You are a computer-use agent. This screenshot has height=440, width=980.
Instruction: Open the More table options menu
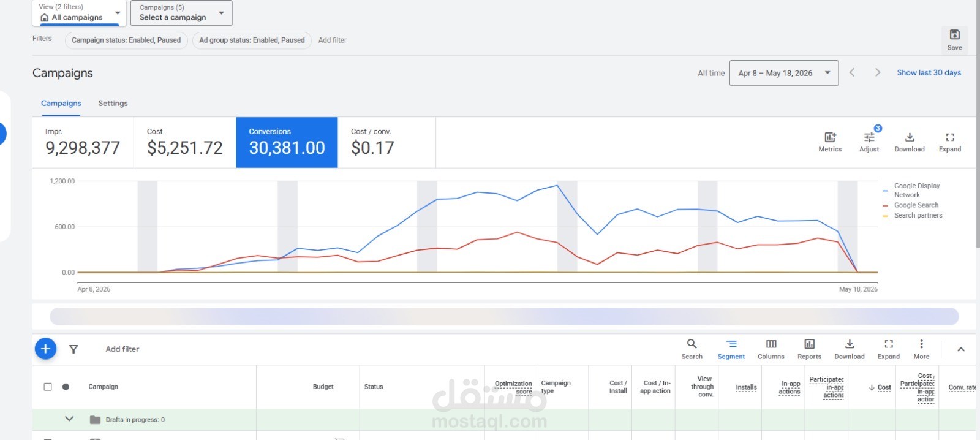click(921, 349)
